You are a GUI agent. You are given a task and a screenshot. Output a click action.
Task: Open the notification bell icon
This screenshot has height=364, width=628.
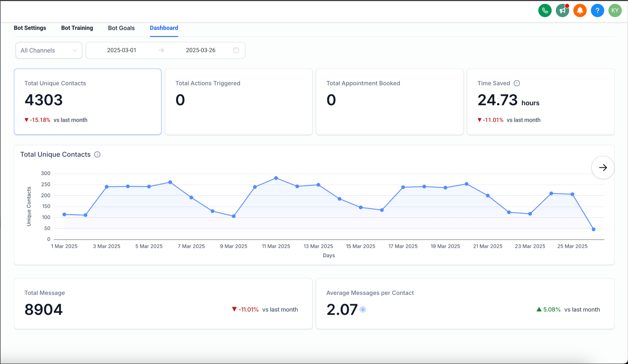click(580, 10)
